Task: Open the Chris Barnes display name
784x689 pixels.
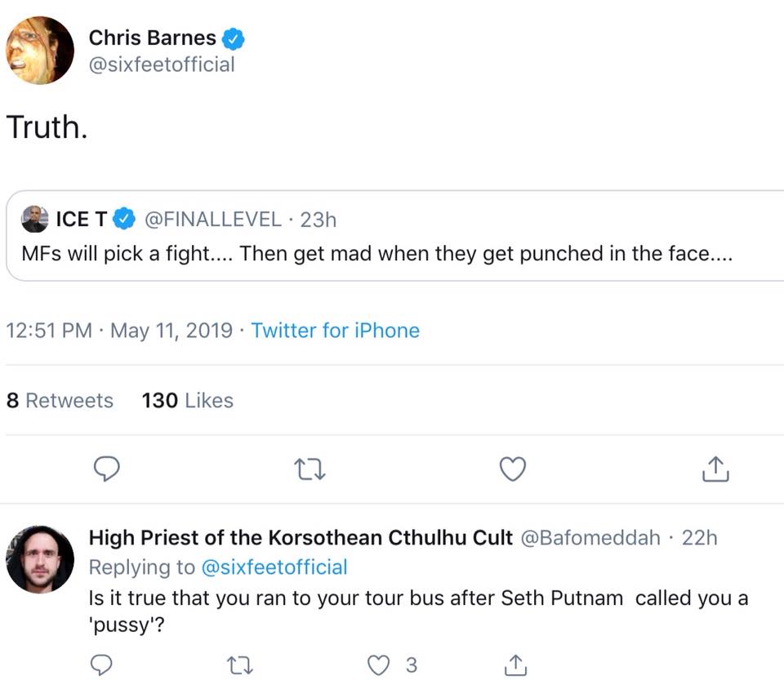Action: pyautogui.click(x=153, y=38)
